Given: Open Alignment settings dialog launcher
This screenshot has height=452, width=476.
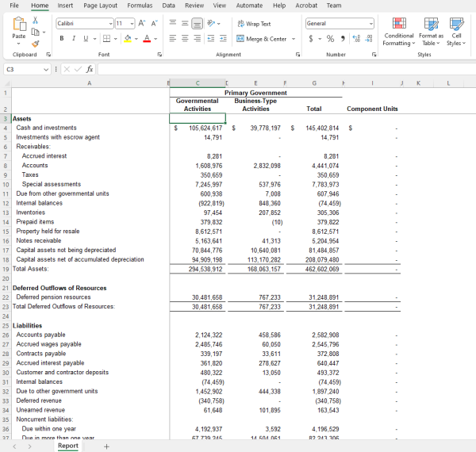Looking at the screenshot, I should (297, 55).
